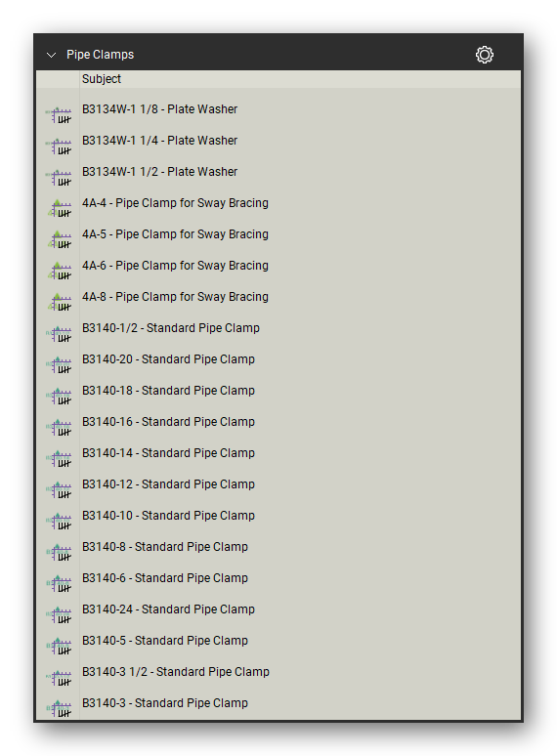The width and height of the screenshot is (557, 756).
Task: Choose B3140-16 - Standard Pipe Clamp
Action: [x=168, y=422]
